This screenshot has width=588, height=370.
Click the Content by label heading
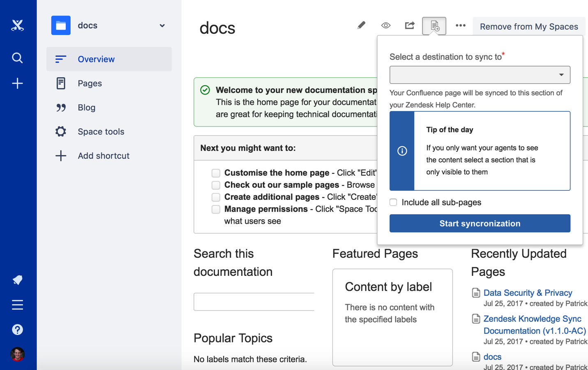(388, 287)
